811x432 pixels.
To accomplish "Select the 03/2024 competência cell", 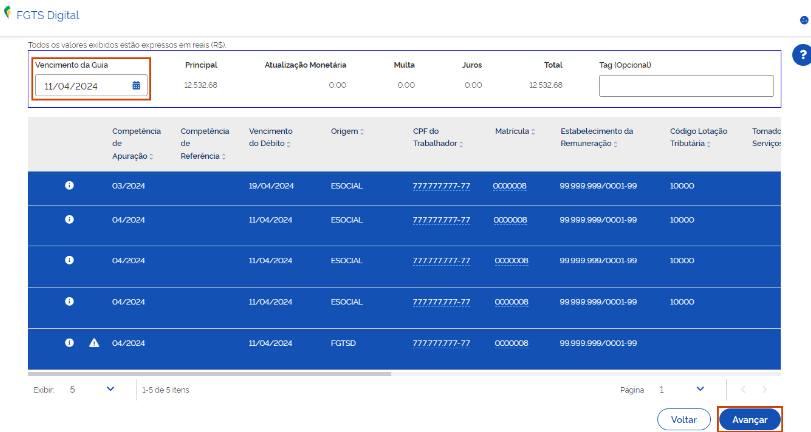I will [128, 186].
